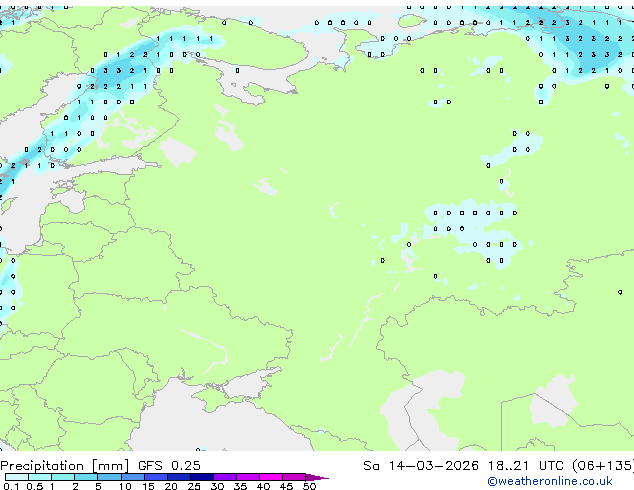
Task: Click the legend scale value '0.5'
Action: pos(35,486)
